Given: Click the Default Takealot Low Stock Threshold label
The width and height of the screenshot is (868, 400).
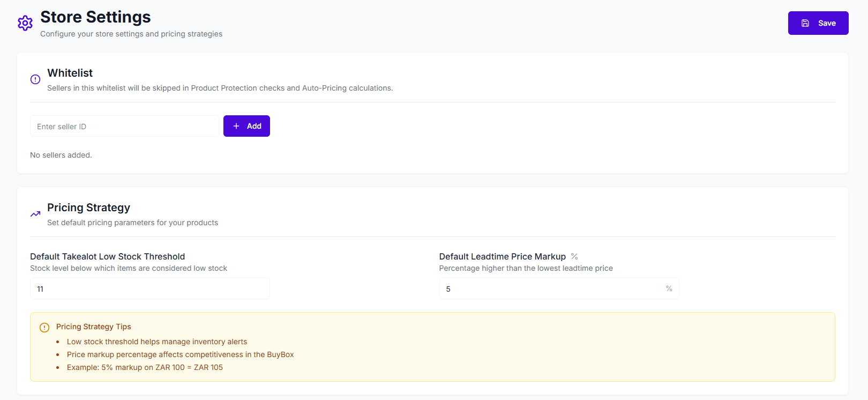Looking at the screenshot, I should [107, 257].
